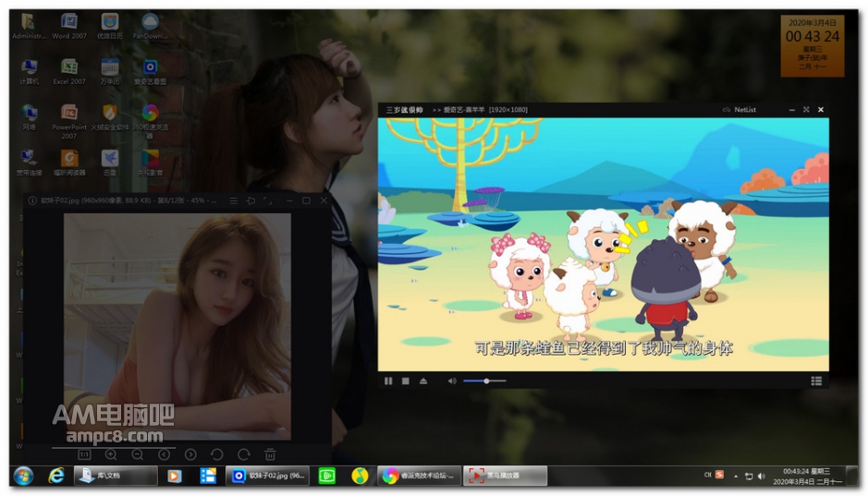Click the CH language indicator in tray
The width and height of the screenshot is (868, 496).
pos(707,475)
